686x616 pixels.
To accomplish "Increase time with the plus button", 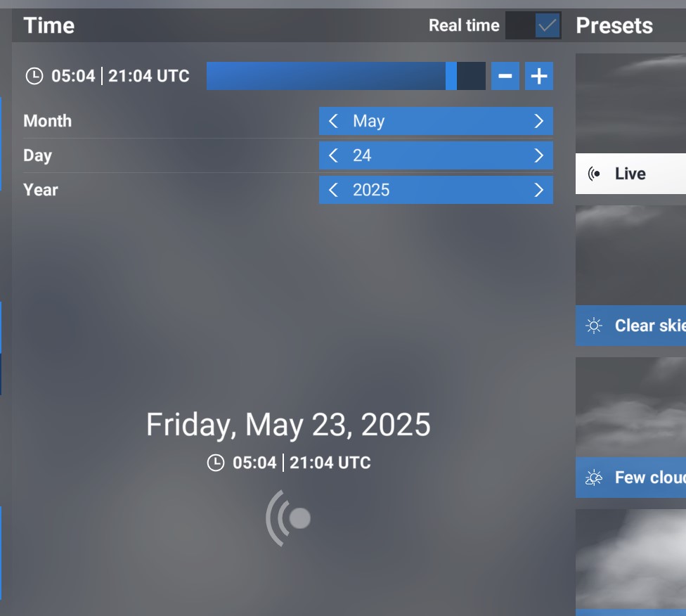I will click(x=539, y=76).
